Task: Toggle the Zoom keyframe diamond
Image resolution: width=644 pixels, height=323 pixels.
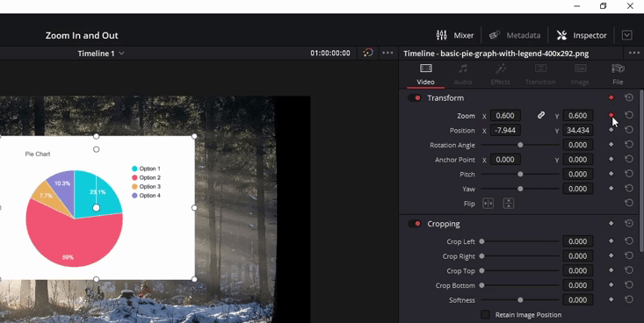Action: pos(611,115)
